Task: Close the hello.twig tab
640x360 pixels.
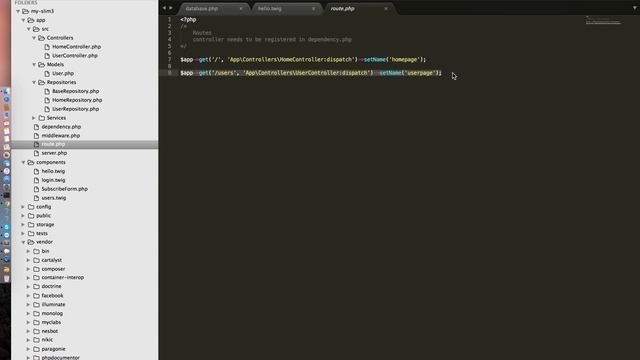Action: [313, 9]
